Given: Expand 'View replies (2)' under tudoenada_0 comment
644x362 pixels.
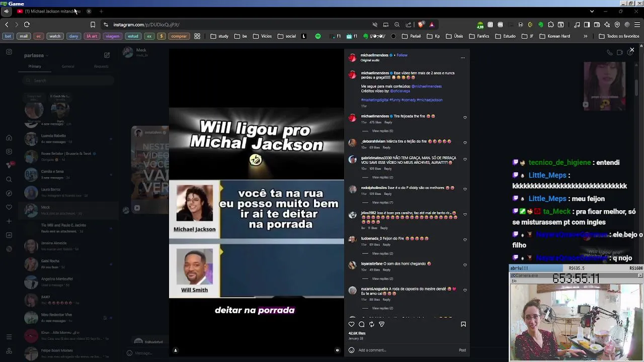Looking at the screenshot, I should click(x=382, y=253).
